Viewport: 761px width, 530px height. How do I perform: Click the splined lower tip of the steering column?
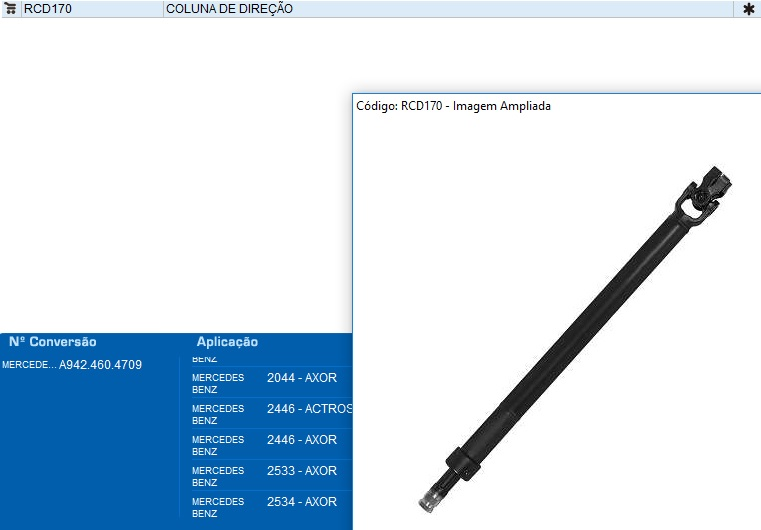(x=427, y=497)
